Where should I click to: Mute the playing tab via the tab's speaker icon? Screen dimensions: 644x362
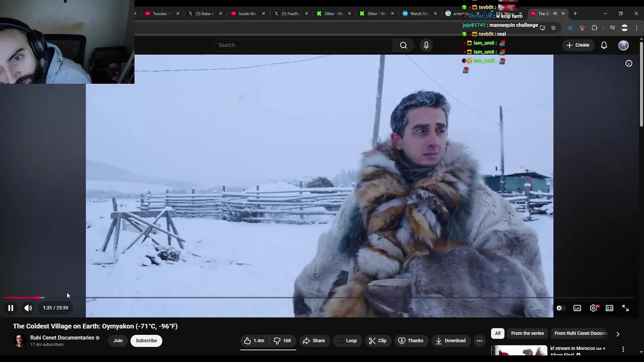(x=555, y=14)
